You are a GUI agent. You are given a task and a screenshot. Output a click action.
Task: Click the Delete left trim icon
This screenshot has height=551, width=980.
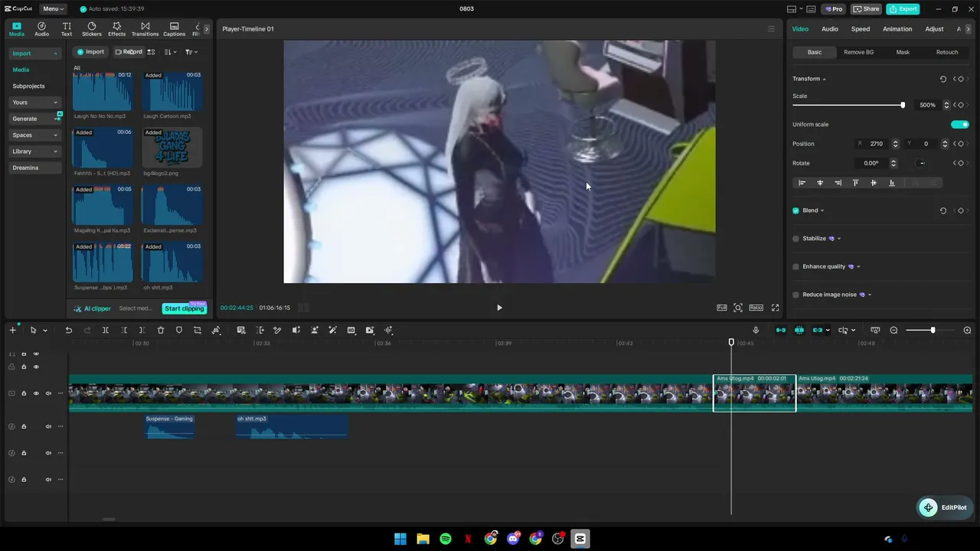124,330
